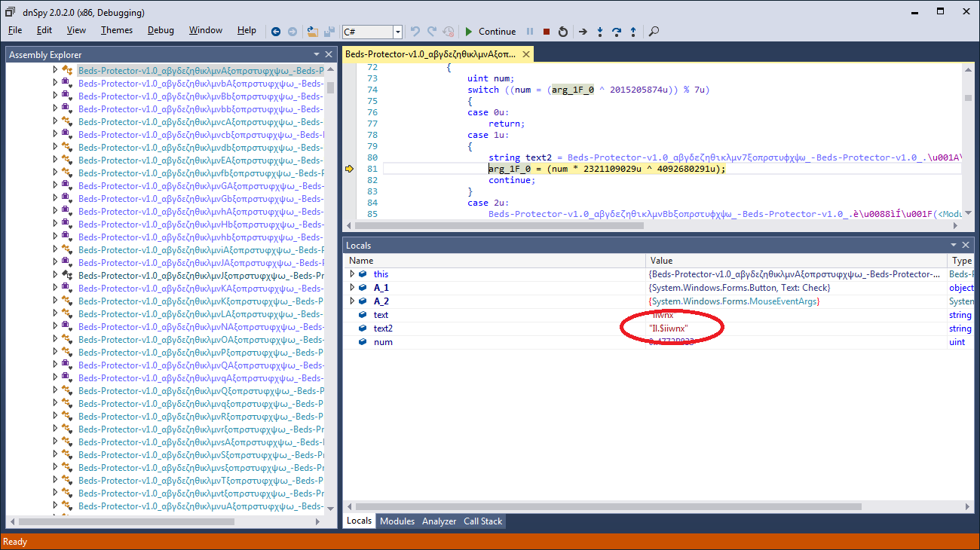Expand the A_2 MouseEventArgs variable
This screenshot has width=980, height=550.
pos(352,301)
